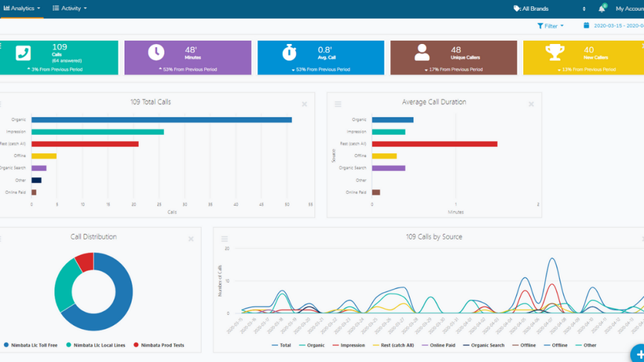
Task: Click the phone icon on the Calls card
Action: (23, 53)
